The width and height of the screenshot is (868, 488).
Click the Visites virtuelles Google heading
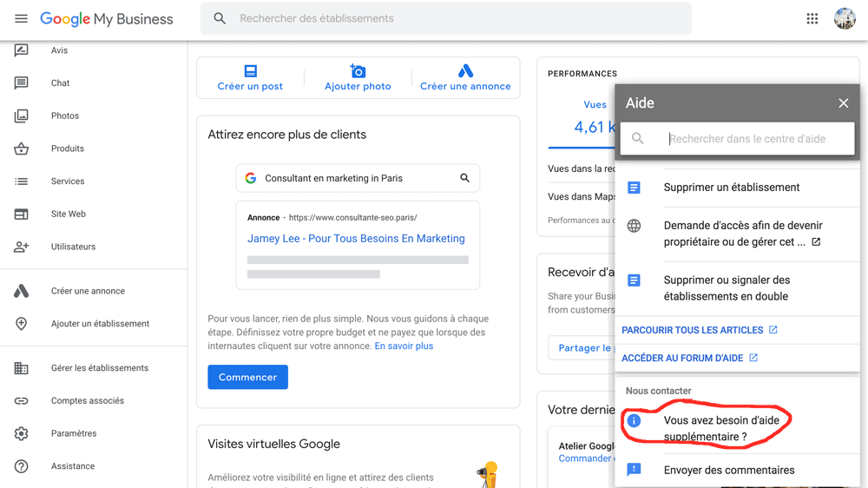point(273,445)
